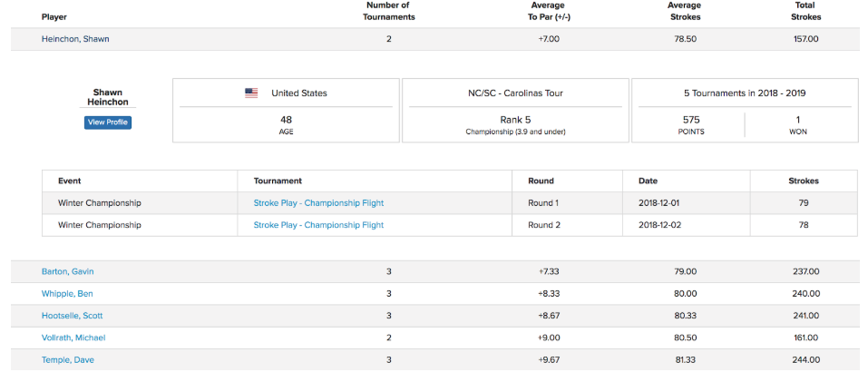Open Shawn Heinchon's View Profile button
Image resolution: width=868 pixels, height=372 pixels.
(108, 122)
